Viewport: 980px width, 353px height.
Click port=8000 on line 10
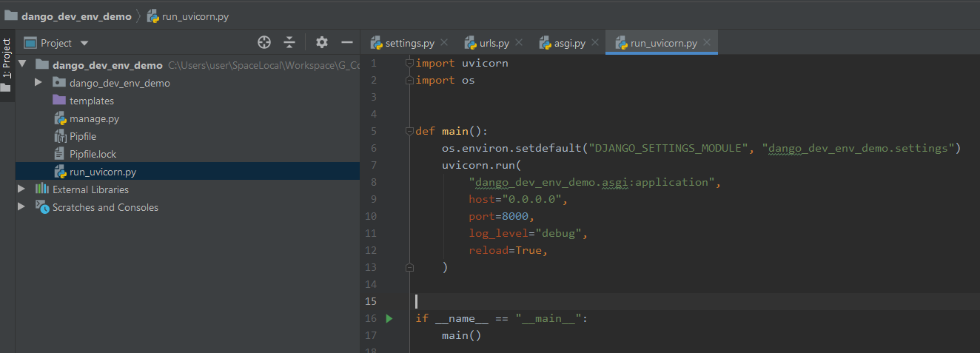(498, 216)
